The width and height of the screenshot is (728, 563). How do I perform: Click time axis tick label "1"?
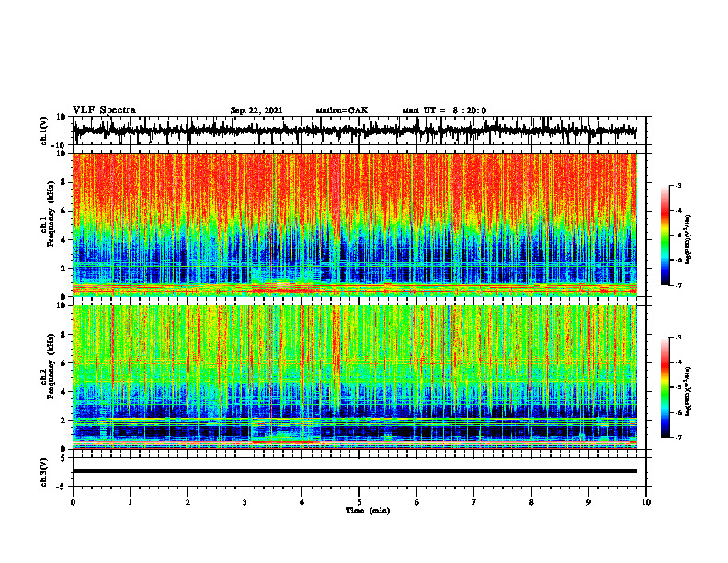[x=130, y=502]
